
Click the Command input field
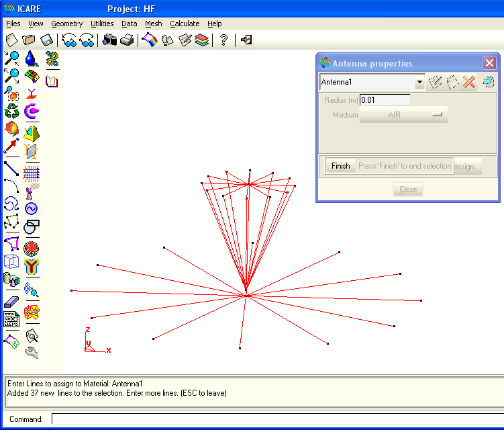[x=278, y=419]
